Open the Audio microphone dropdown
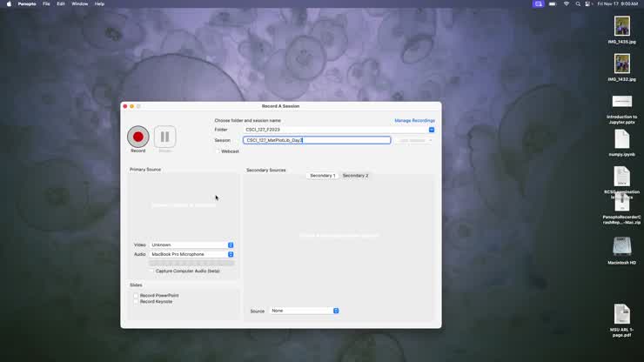 pos(231,255)
